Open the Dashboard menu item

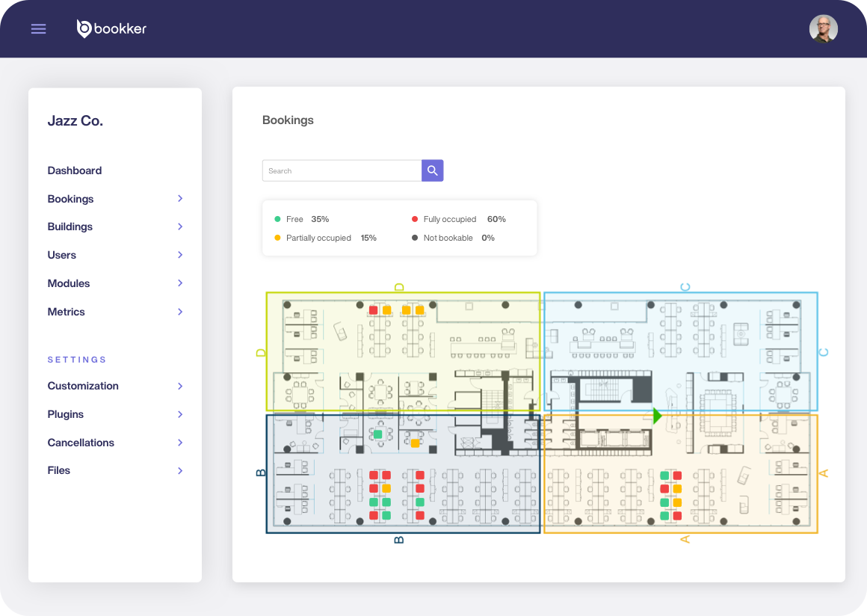click(x=75, y=170)
